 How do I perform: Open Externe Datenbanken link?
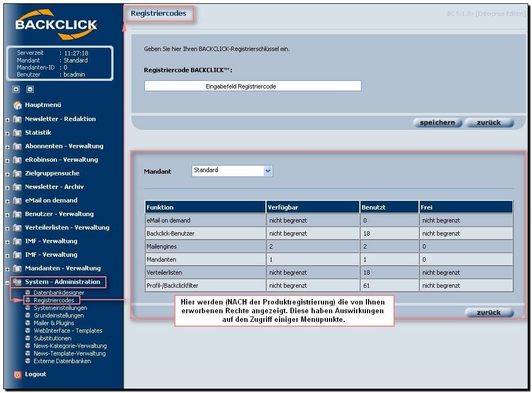[62, 361]
